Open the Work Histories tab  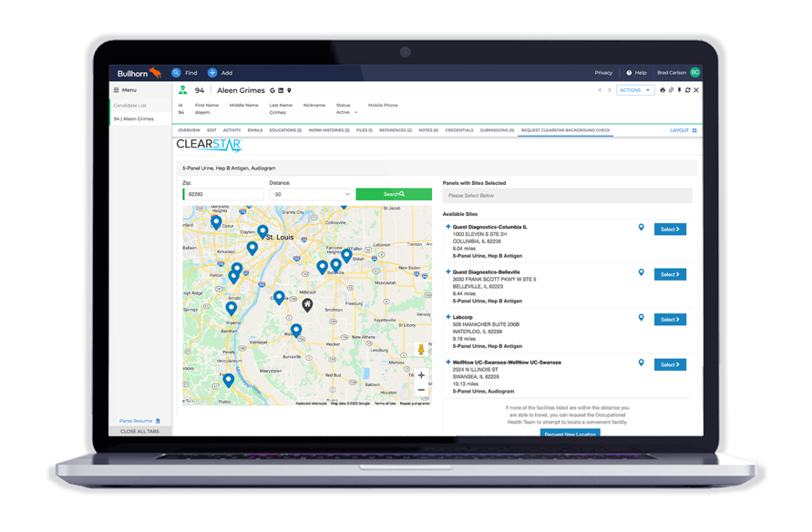click(328, 130)
